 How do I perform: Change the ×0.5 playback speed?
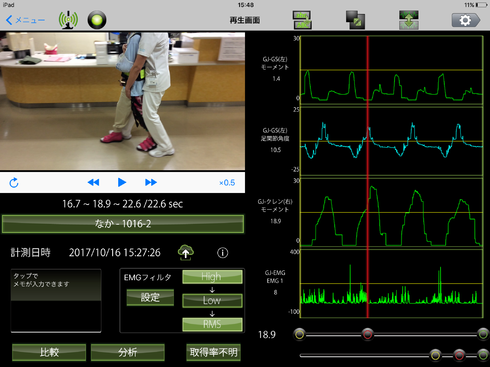click(227, 183)
